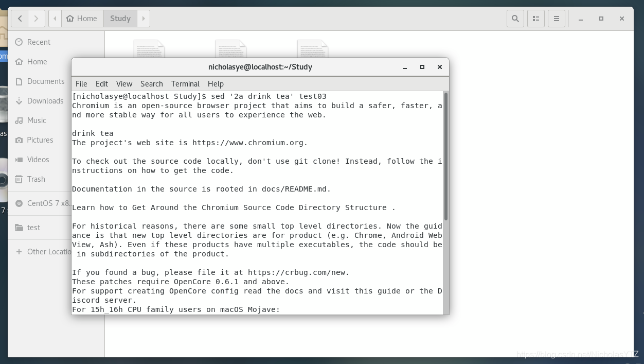Click the docs/README.md line
The height and width of the screenshot is (364, 644).
201,189
